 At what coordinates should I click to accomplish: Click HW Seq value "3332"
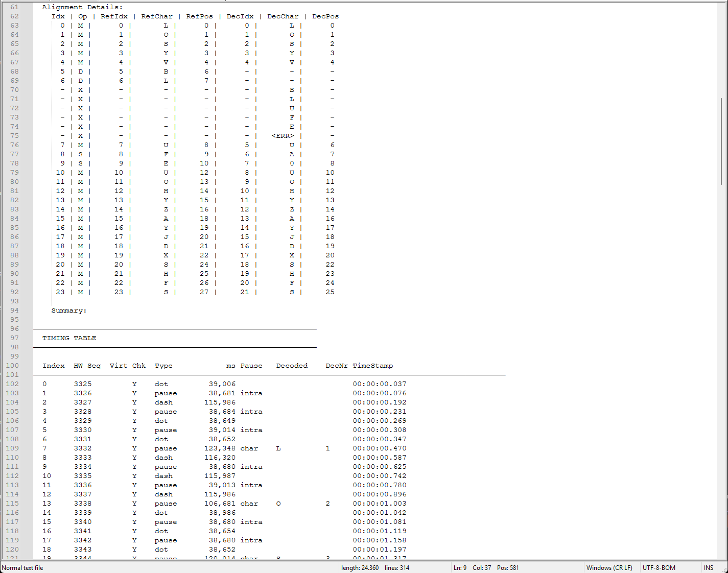83,448
